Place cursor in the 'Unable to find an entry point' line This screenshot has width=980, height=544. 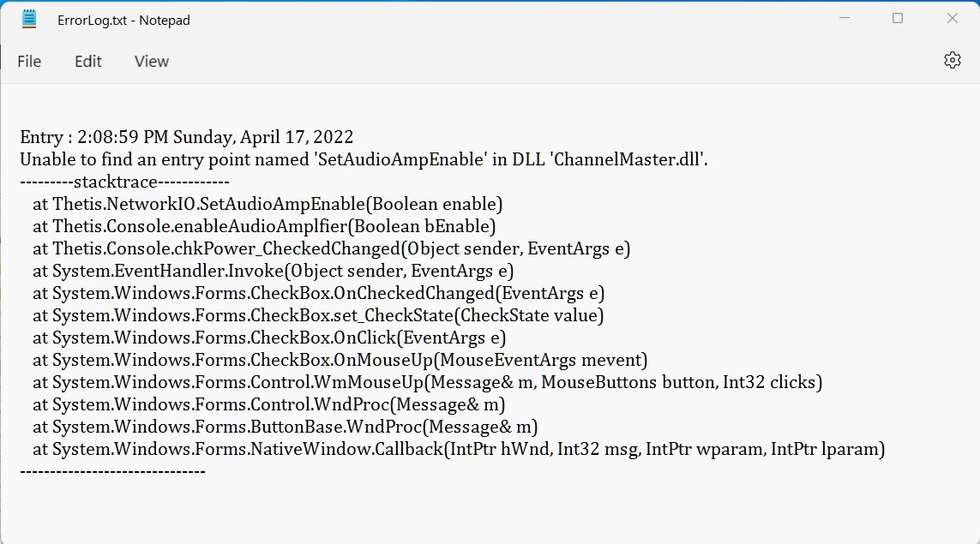pyautogui.click(x=364, y=159)
